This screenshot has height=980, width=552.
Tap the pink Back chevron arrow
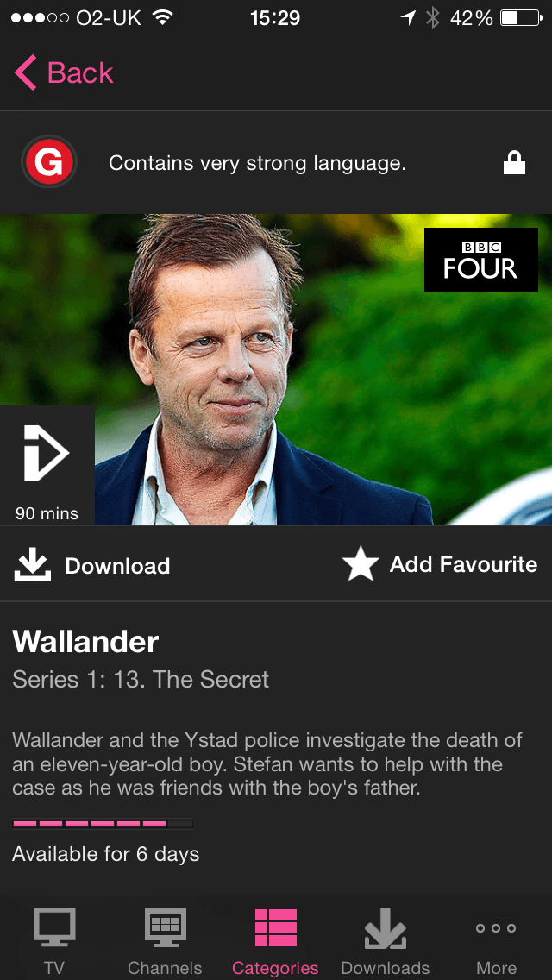click(26, 72)
